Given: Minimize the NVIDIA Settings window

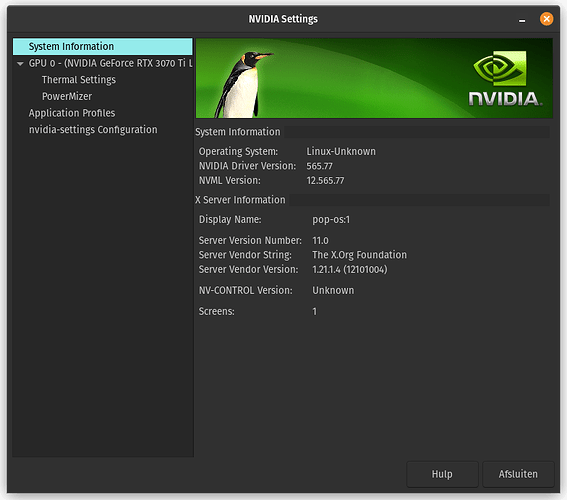Looking at the screenshot, I should (522, 20).
